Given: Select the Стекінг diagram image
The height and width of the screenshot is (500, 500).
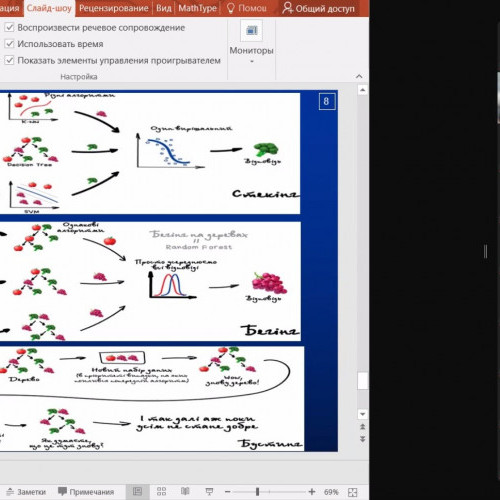Looking at the screenshot, I should 150,153.
